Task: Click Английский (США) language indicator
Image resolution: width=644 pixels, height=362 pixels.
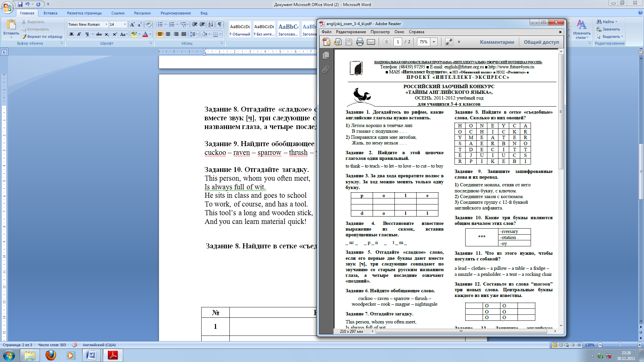Action: (x=99, y=345)
